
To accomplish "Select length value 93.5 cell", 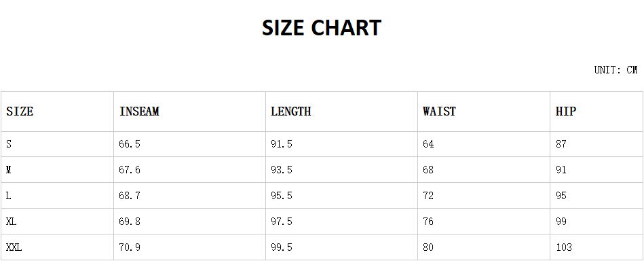I will coord(342,170).
